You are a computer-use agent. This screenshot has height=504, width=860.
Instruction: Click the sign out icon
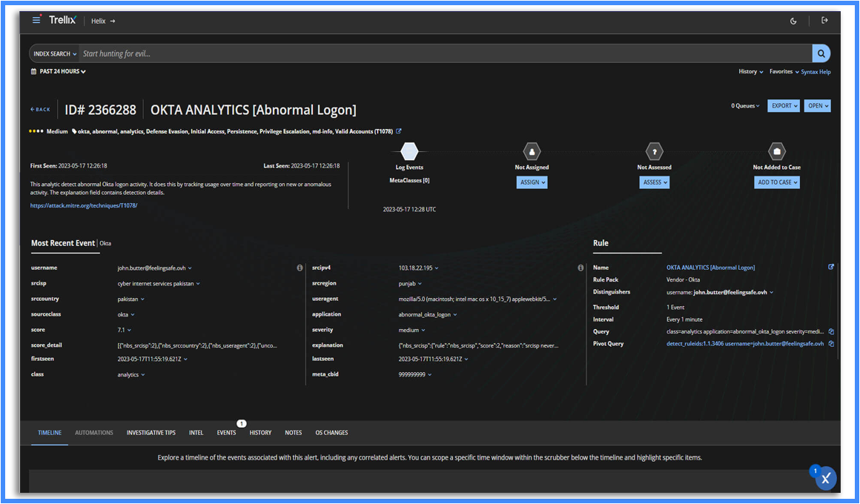point(824,21)
